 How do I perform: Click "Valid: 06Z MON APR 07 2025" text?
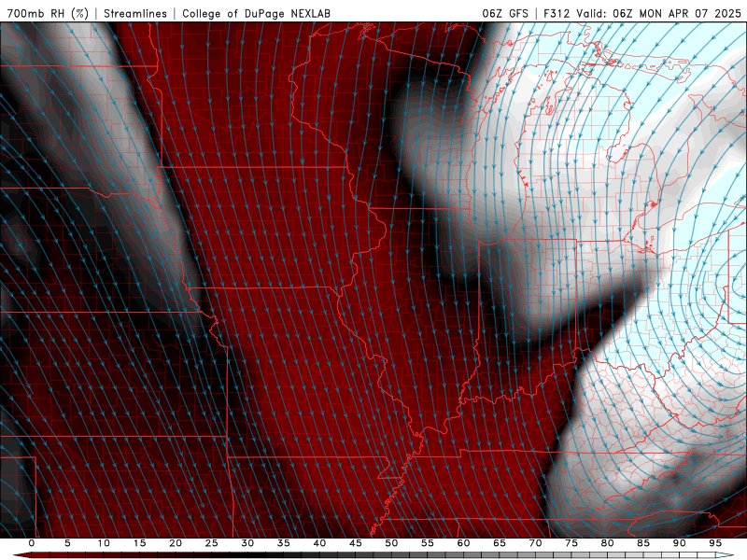point(659,13)
